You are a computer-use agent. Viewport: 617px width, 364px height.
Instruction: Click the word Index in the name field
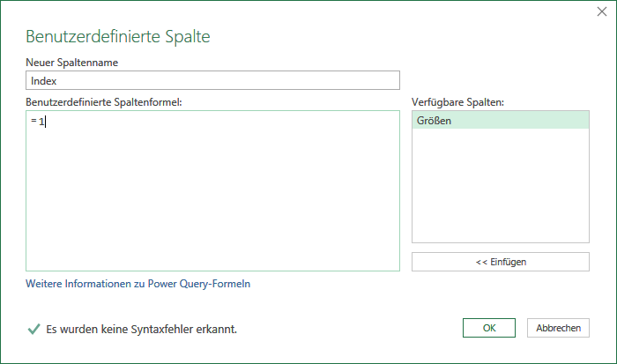tap(44, 81)
